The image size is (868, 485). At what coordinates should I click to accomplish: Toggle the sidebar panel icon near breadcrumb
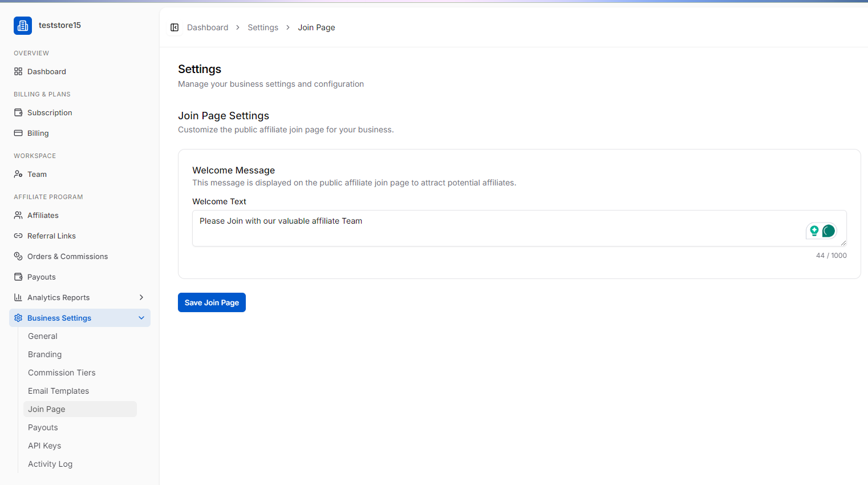[175, 27]
